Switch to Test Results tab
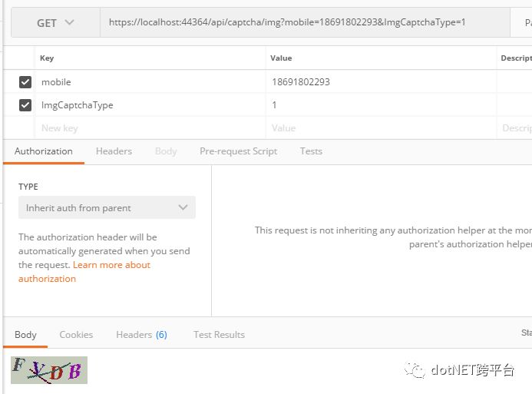This screenshot has width=532, height=394. [x=219, y=335]
